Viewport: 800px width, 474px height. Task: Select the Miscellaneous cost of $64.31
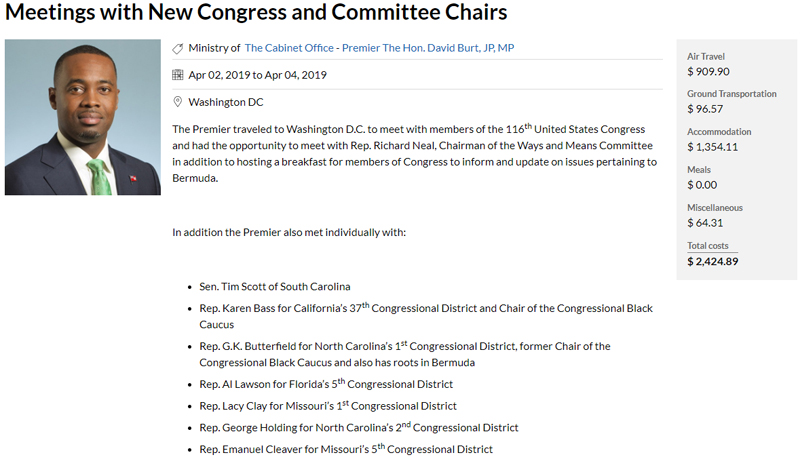coord(705,223)
